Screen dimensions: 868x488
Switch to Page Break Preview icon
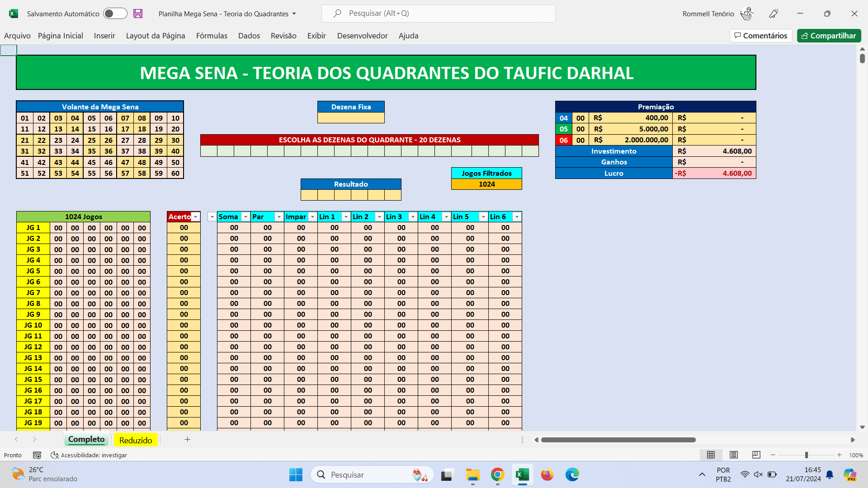click(x=756, y=455)
